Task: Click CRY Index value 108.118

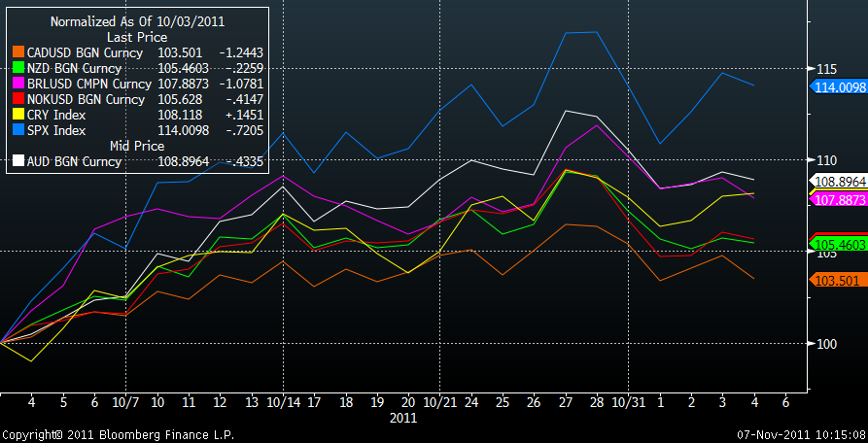Action: pyautogui.click(x=182, y=115)
